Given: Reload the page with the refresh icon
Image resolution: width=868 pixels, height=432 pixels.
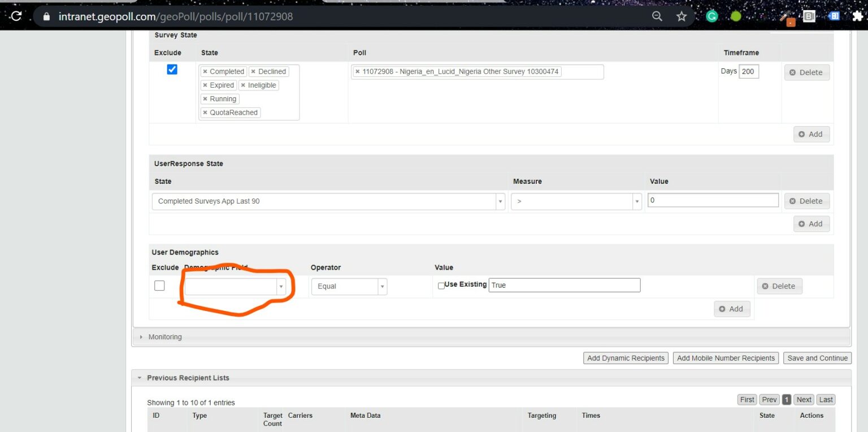Looking at the screenshot, I should pos(16,16).
